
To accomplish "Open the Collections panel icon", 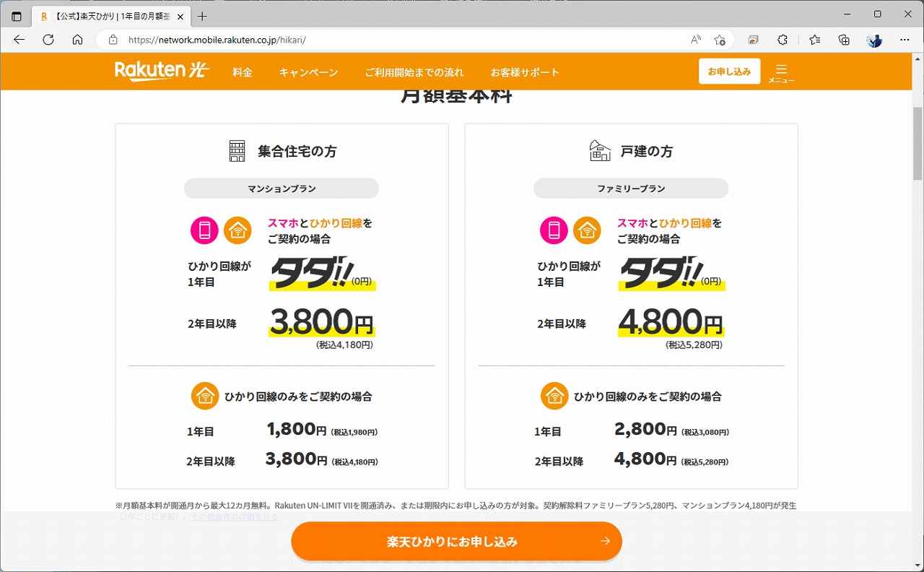I will 844,40.
